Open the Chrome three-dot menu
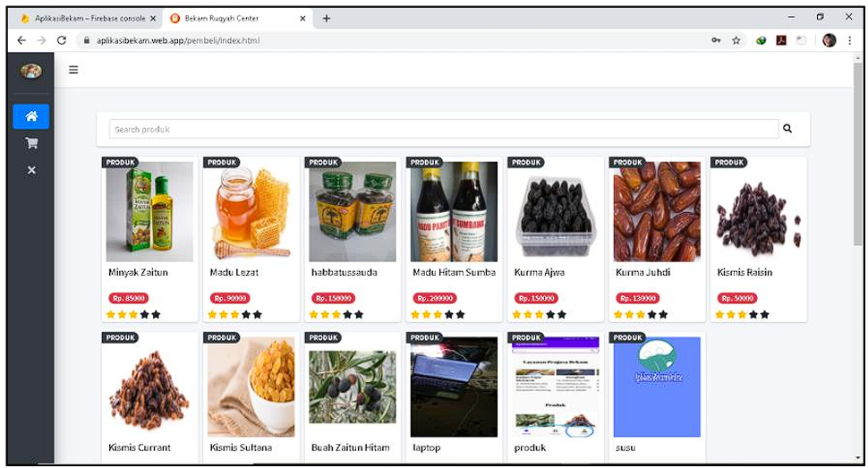Viewport: 868px width, 468px height. (848, 40)
